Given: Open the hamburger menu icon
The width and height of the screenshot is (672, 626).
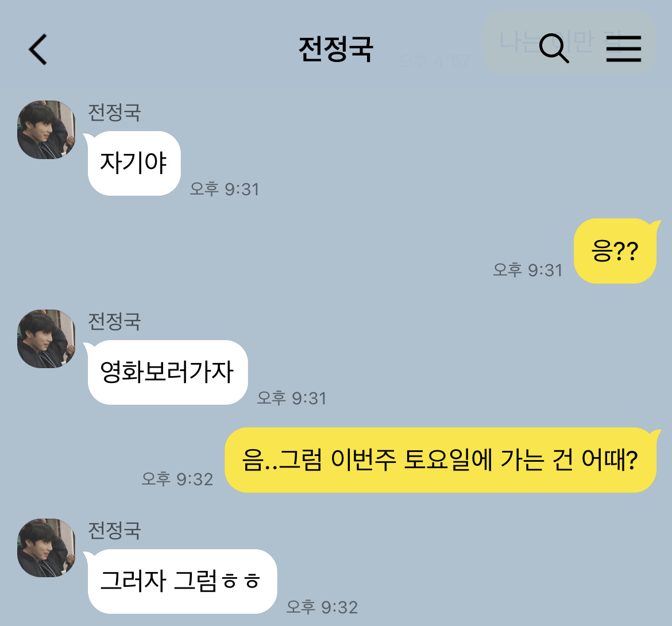Looking at the screenshot, I should (624, 49).
